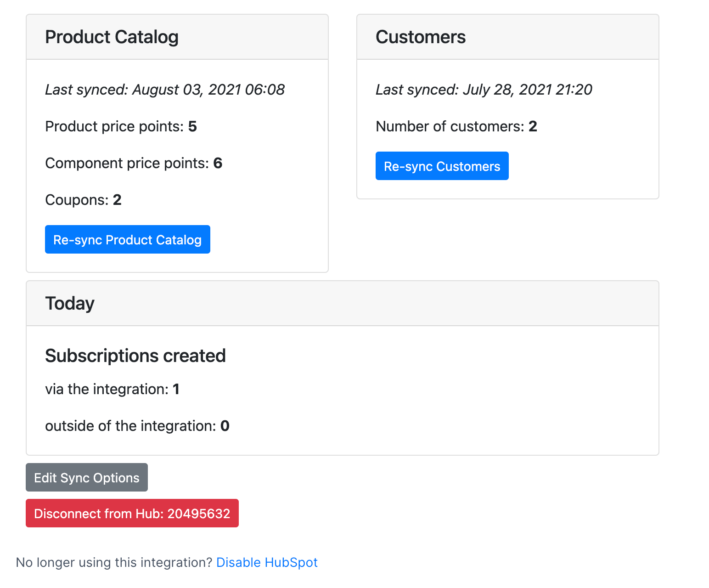The height and width of the screenshot is (588, 709).
Task: Click the Component price points label
Action: (x=127, y=163)
